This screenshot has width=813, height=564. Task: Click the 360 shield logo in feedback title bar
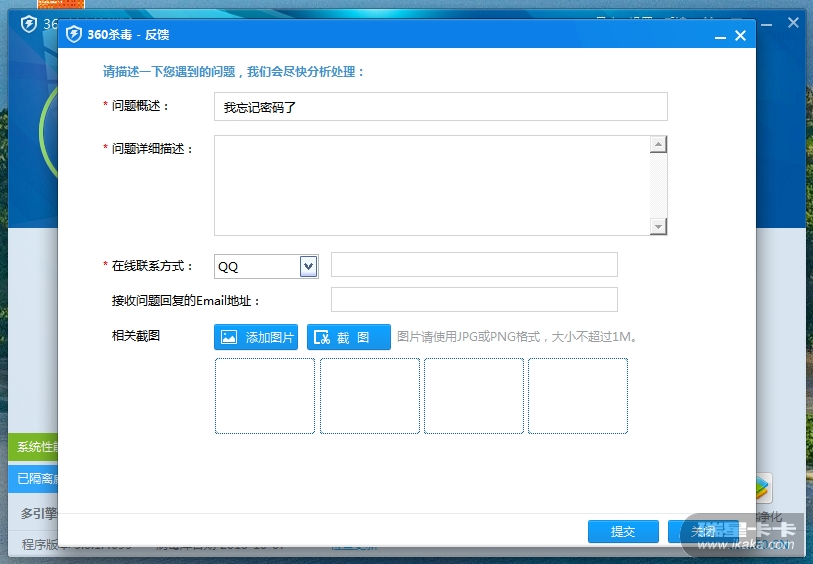coord(74,34)
